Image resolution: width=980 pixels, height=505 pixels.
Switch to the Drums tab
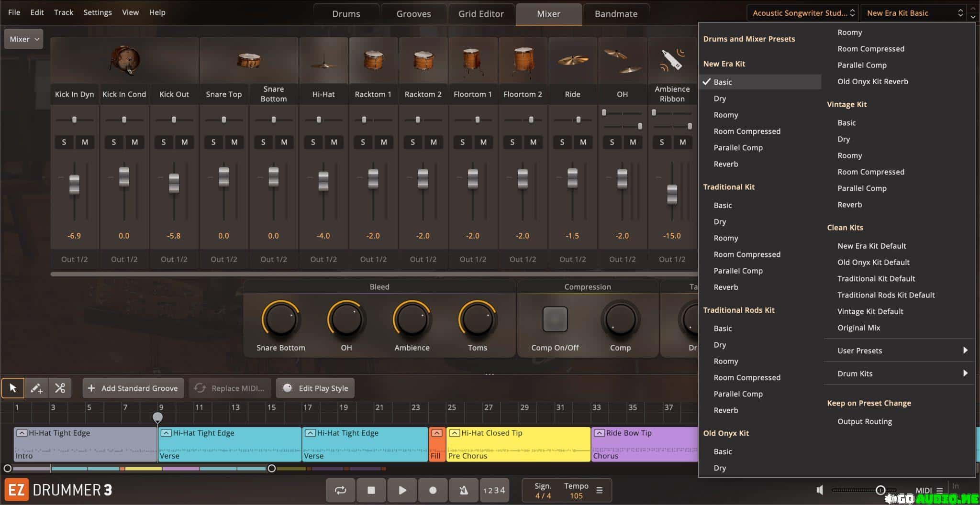[346, 14]
